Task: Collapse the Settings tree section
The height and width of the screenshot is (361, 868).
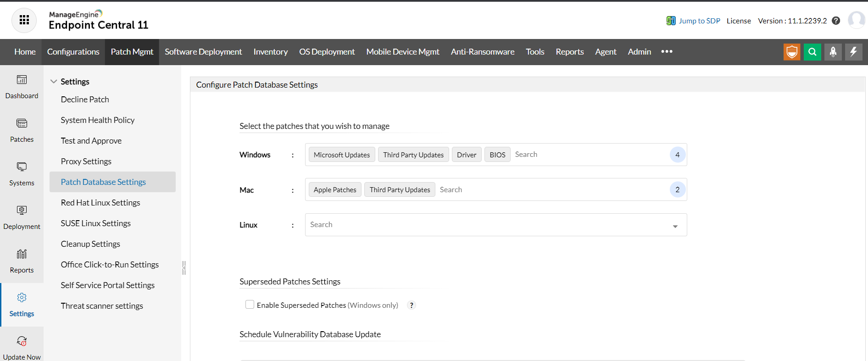Action: point(54,82)
